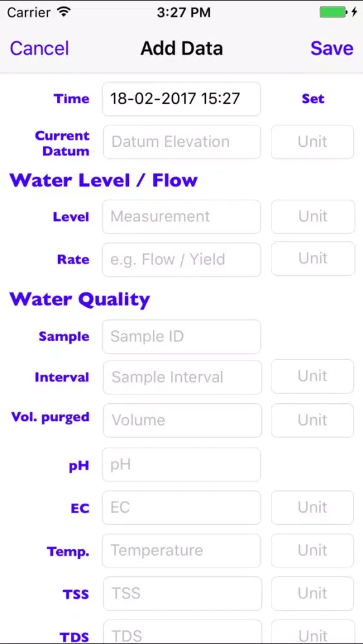Open Unit selector for Level

click(313, 216)
